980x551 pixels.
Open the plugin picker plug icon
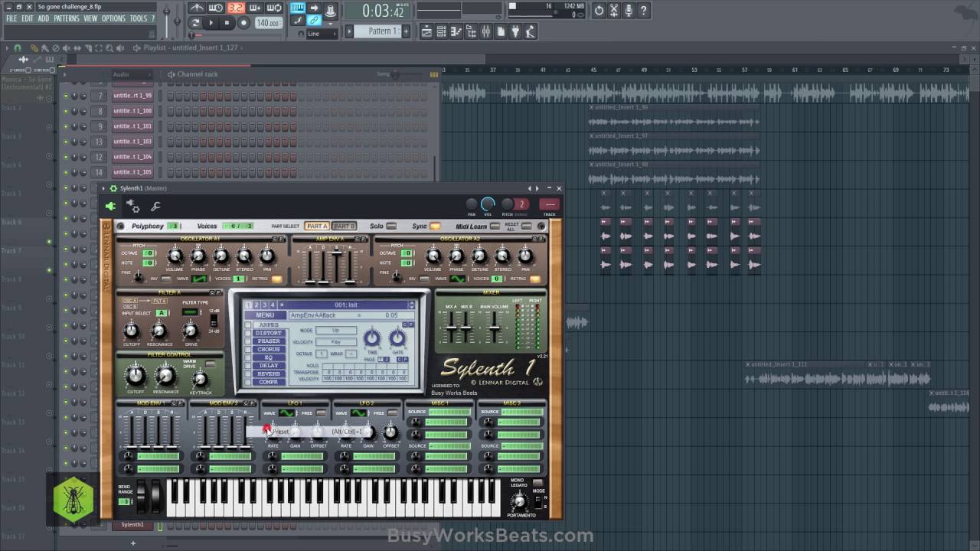pos(516,31)
